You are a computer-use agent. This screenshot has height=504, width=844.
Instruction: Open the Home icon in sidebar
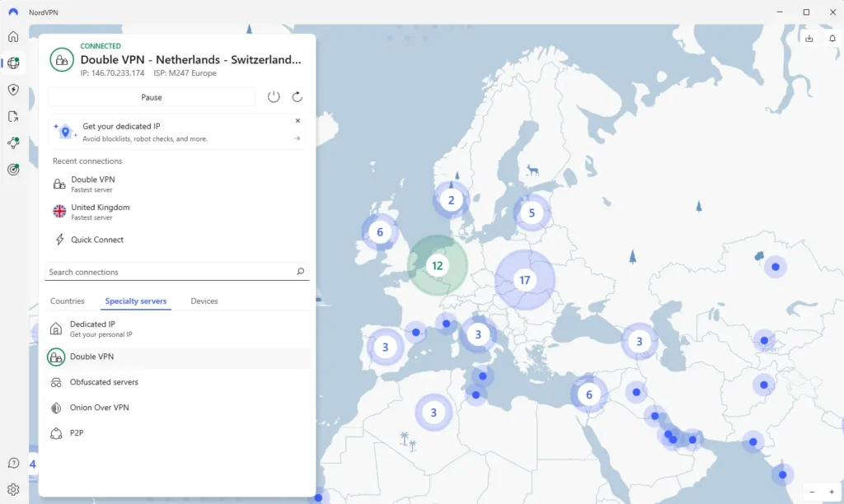tap(13, 36)
